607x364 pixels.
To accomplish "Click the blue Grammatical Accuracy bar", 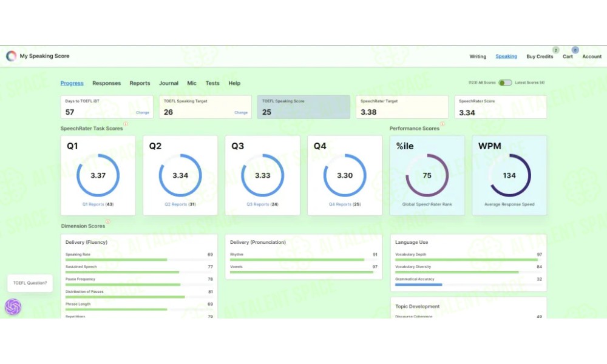I will 418,285.
